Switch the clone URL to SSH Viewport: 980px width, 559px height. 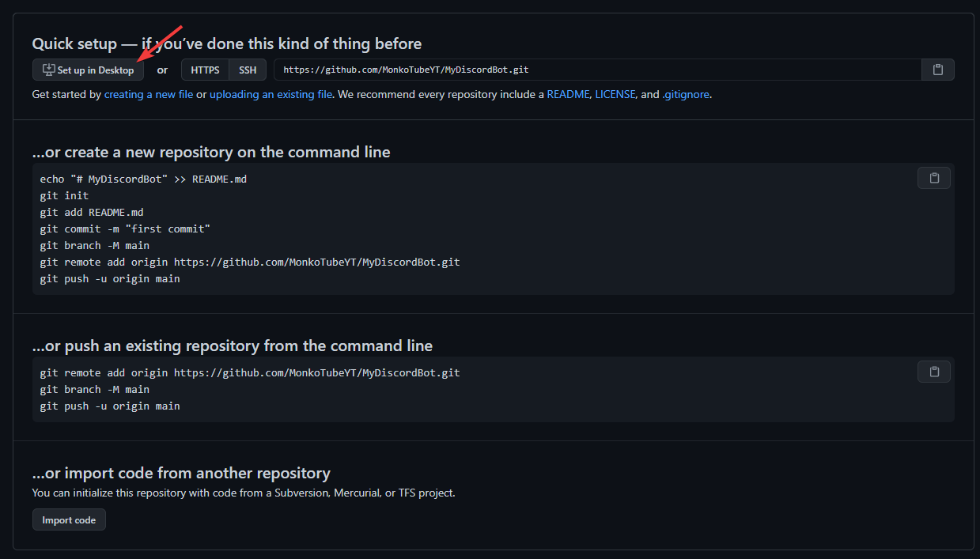click(248, 70)
